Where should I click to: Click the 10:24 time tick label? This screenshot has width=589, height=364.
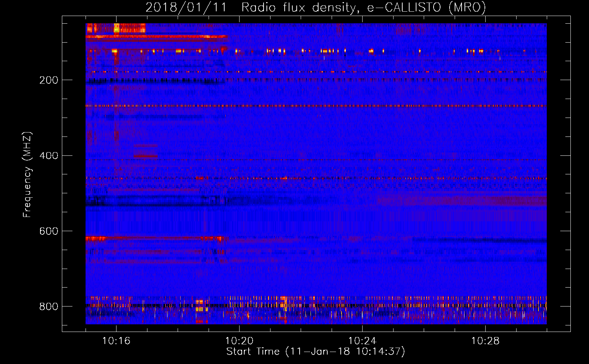[362, 341]
